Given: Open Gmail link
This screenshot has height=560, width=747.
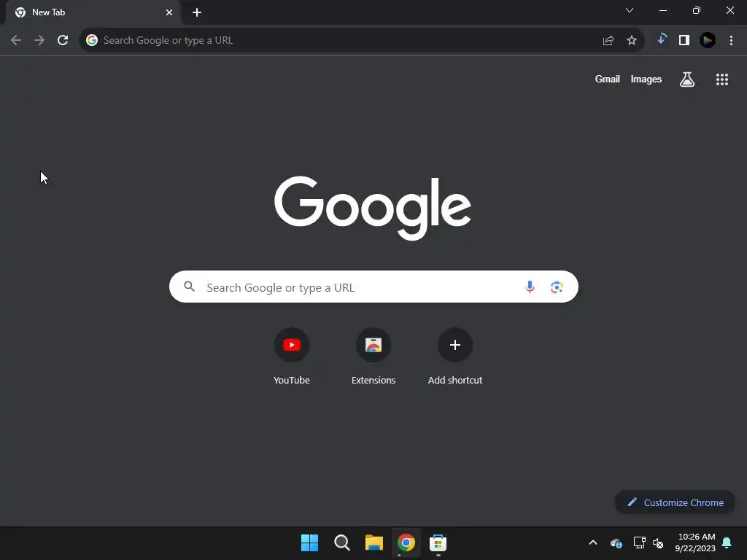Looking at the screenshot, I should click(x=608, y=79).
